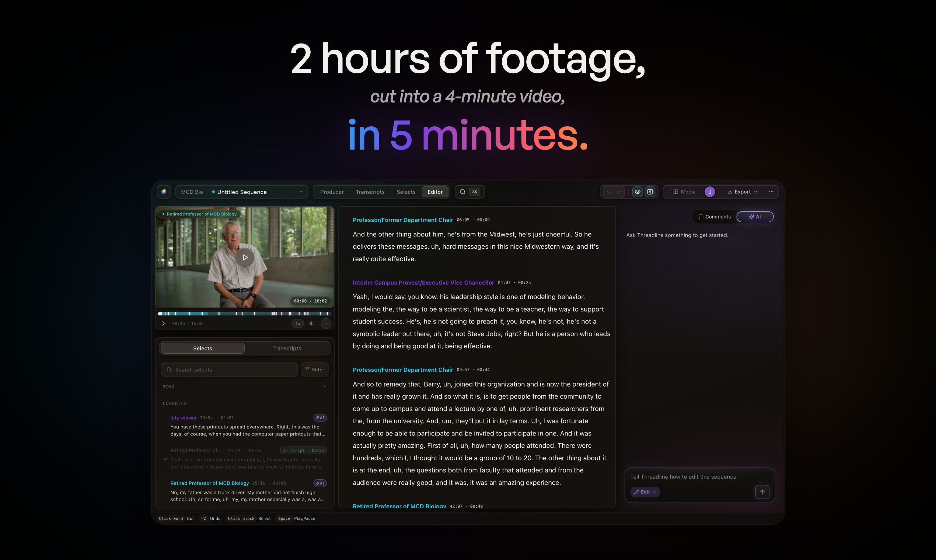Click the 'in script · 08:55' badge
Screen dimensions: 936x560
tap(303, 450)
